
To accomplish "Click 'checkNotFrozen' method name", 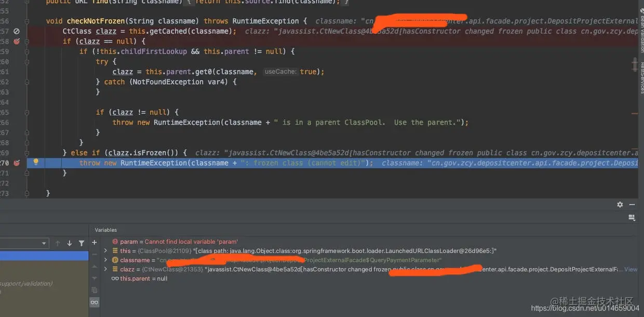I will [96, 21].
